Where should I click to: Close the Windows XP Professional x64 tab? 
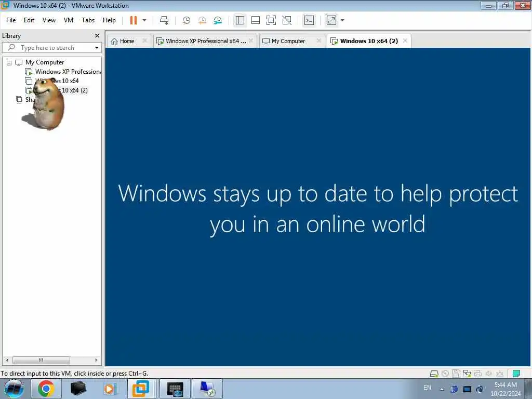(x=251, y=41)
